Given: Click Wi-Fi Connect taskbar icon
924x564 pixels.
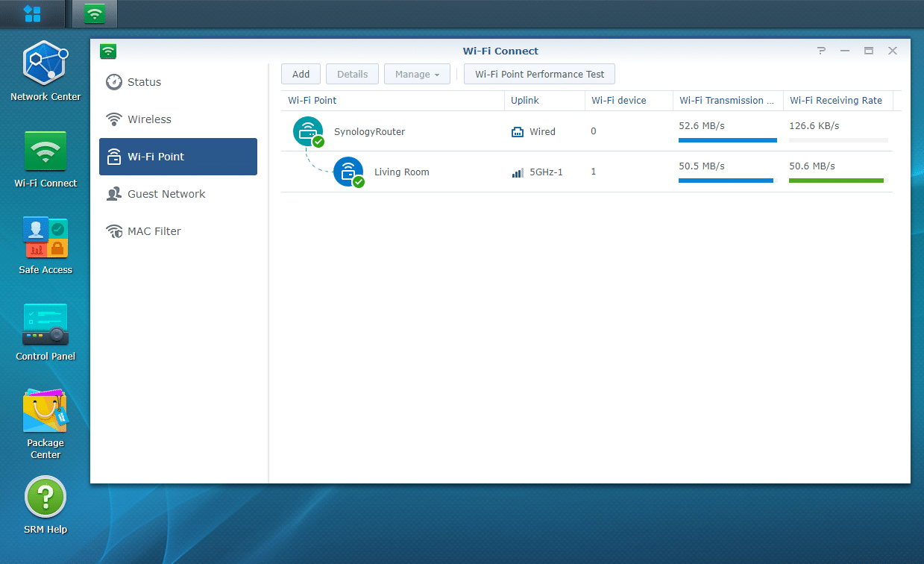Looking at the screenshot, I should click(95, 13).
